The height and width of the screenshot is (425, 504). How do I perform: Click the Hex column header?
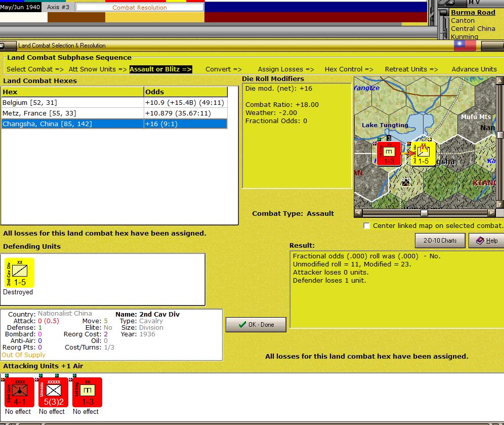coord(72,92)
